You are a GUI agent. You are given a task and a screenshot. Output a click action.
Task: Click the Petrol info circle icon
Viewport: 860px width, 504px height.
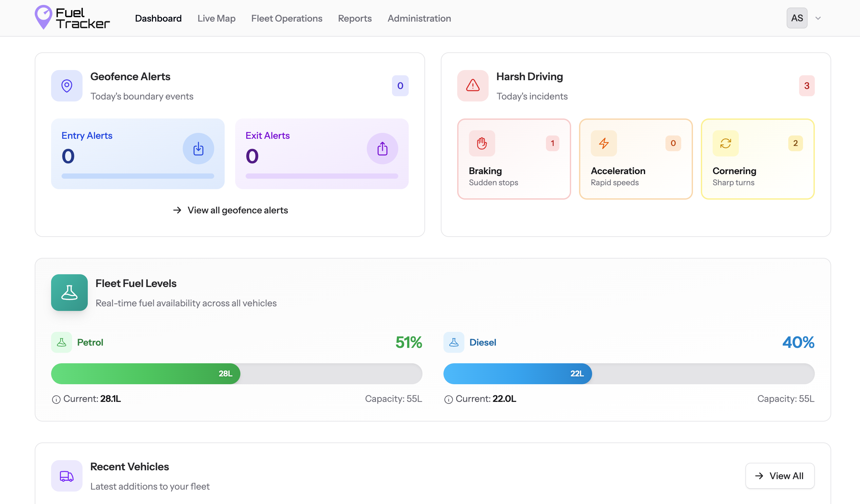click(x=56, y=399)
